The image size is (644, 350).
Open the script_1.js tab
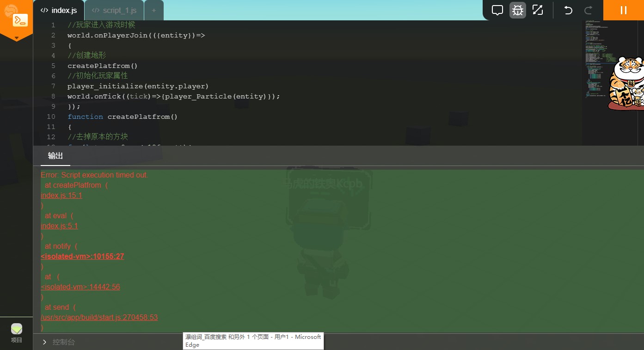coord(114,10)
